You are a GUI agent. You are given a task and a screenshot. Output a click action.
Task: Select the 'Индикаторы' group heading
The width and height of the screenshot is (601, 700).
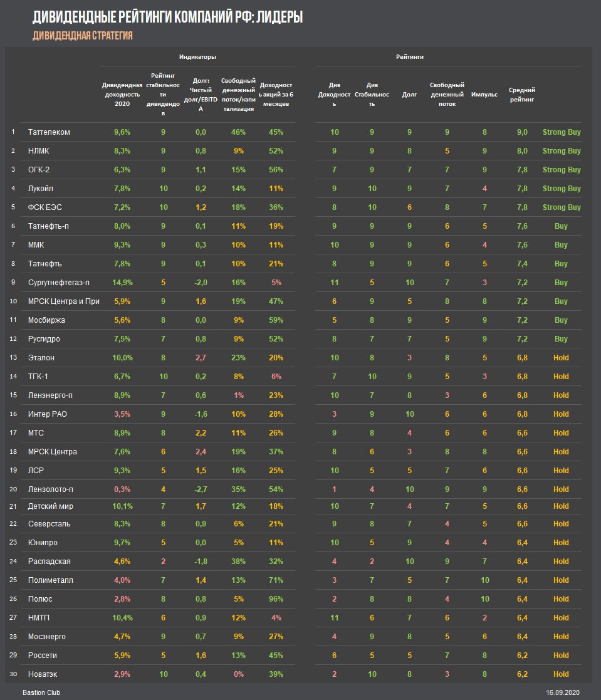point(197,56)
